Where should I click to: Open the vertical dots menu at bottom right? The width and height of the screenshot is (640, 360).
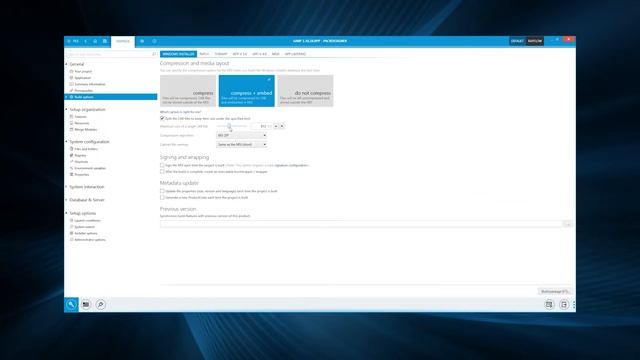(x=573, y=304)
